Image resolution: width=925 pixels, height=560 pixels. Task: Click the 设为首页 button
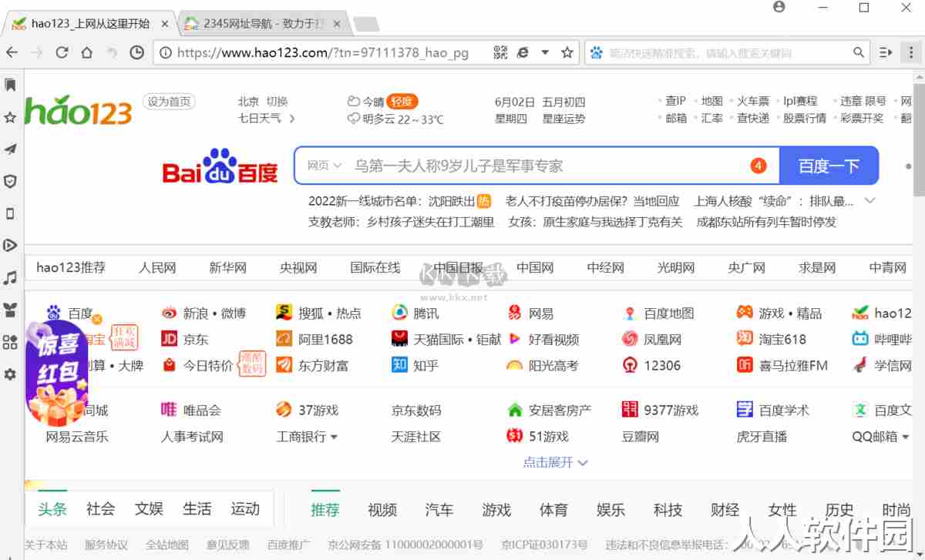tap(169, 102)
